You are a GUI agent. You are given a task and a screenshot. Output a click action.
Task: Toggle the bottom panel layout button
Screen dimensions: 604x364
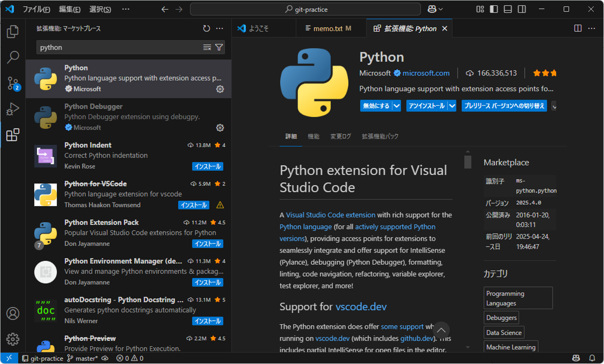(508, 9)
